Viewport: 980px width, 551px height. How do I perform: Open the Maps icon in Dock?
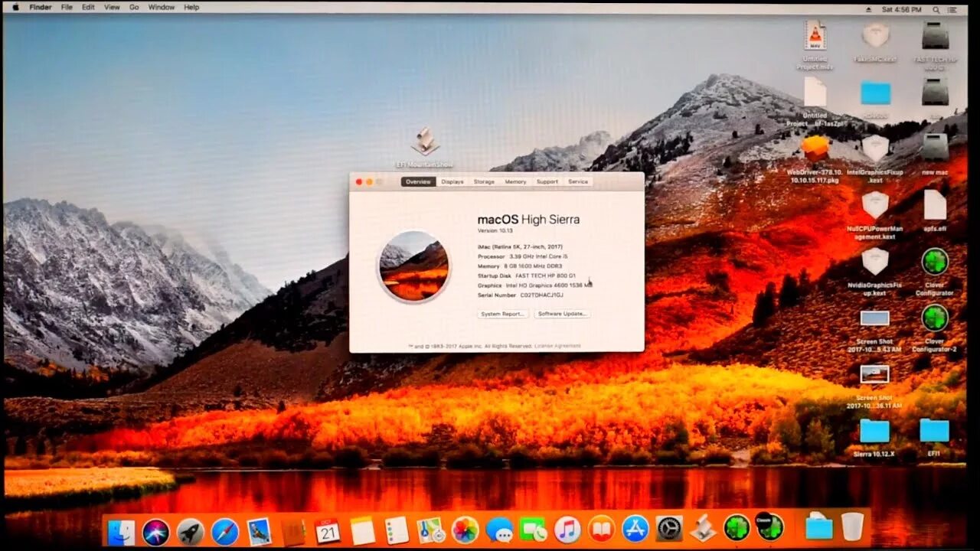[430, 530]
